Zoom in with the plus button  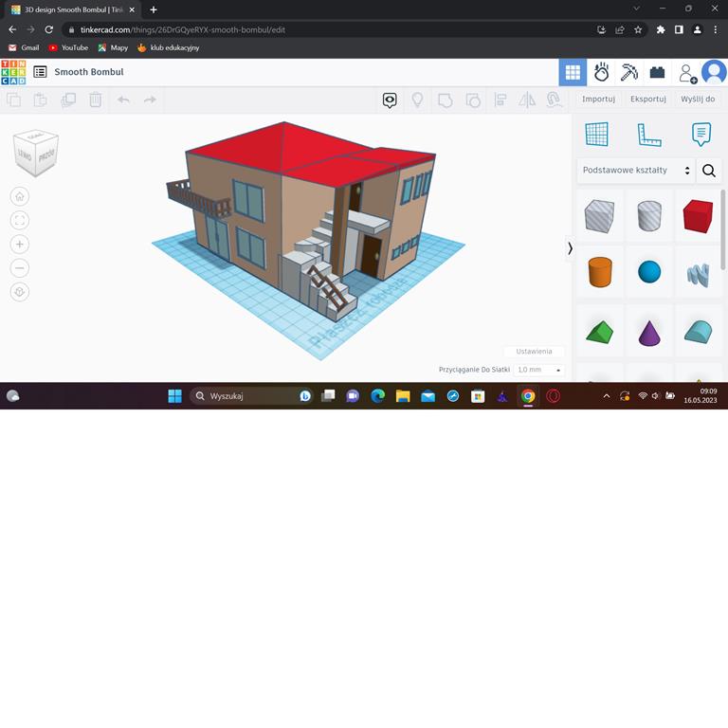(x=20, y=245)
